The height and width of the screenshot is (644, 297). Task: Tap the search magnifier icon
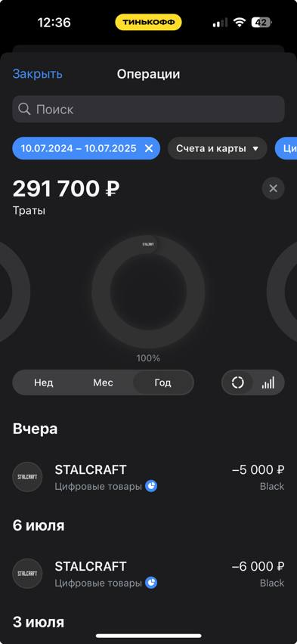[x=25, y=110]
